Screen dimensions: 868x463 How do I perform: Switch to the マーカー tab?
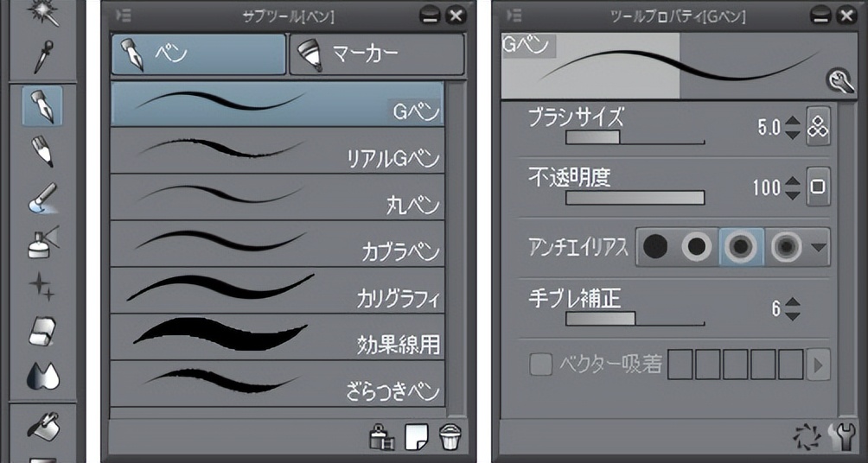[377, 54]
